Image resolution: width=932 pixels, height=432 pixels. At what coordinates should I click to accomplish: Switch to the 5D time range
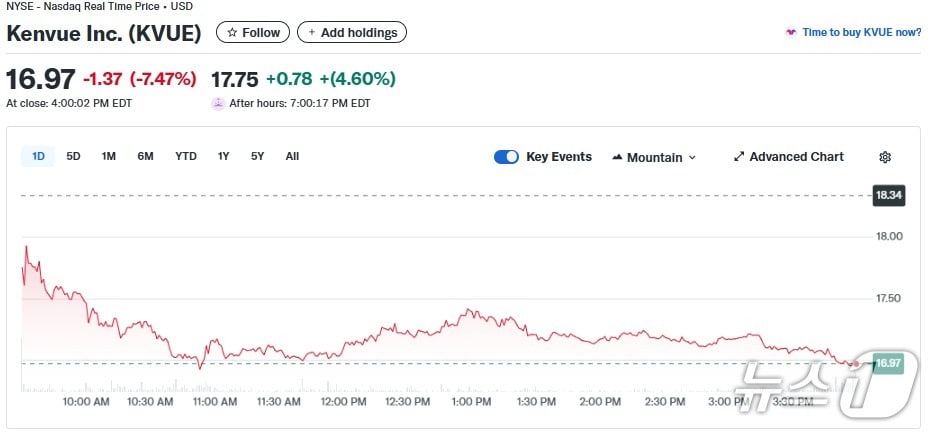tap(73, 156)
